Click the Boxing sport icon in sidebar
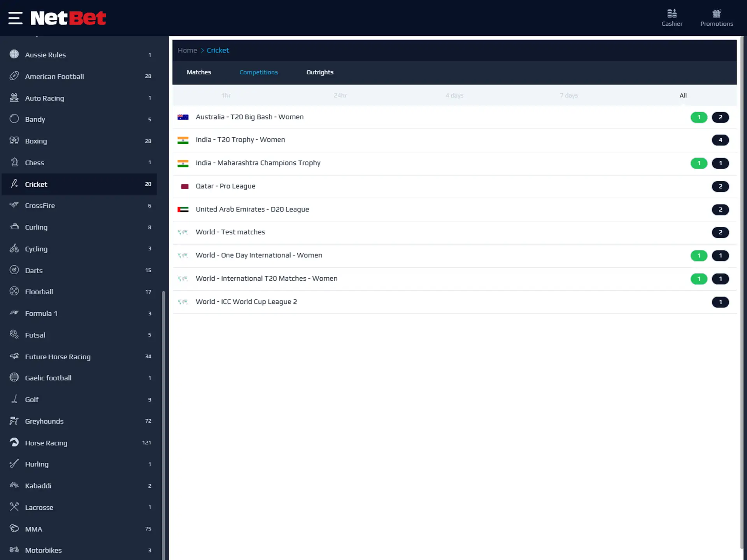This screenshot has height=560, width=747. tap(14, 140)
